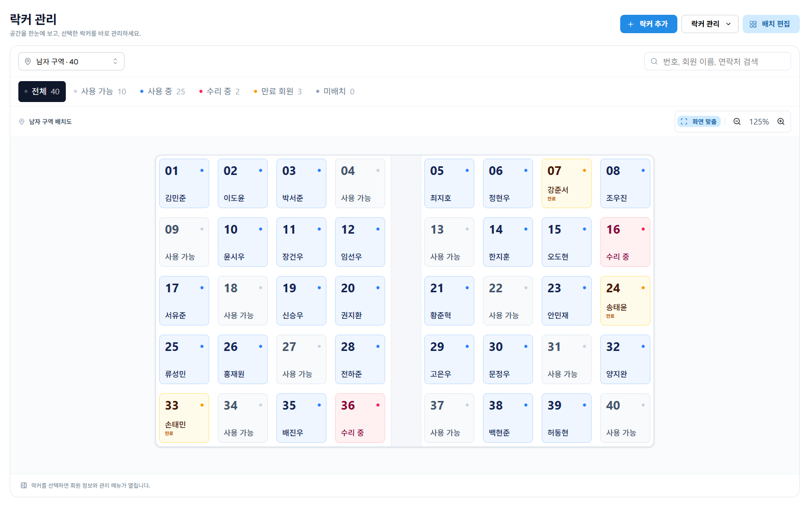Click the 125% zoom level text
The width and height of the screenshot is (812, 530).
(x=759, y=122)
